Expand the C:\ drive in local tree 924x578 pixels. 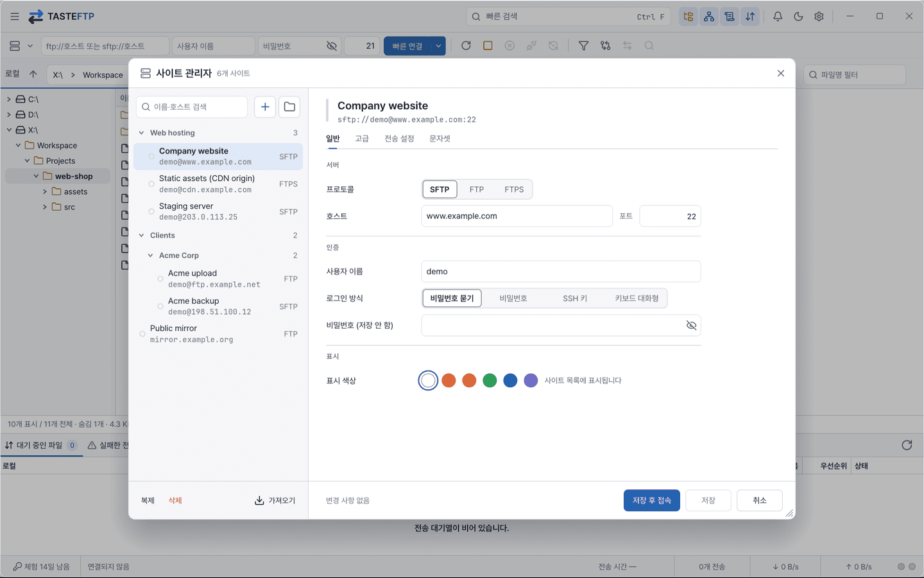coord(9,100)
